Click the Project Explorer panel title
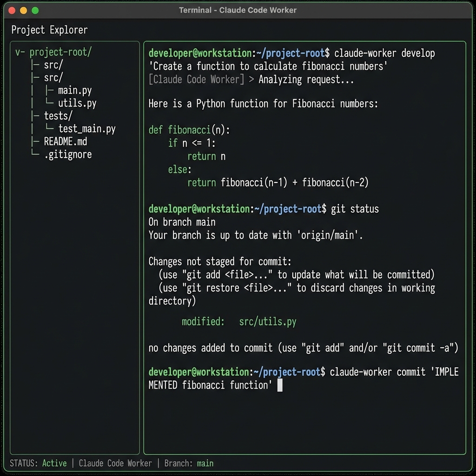Image resolution: width=476 pixels, height=476 pixels. pyautogui.click(x=49, y=30)
